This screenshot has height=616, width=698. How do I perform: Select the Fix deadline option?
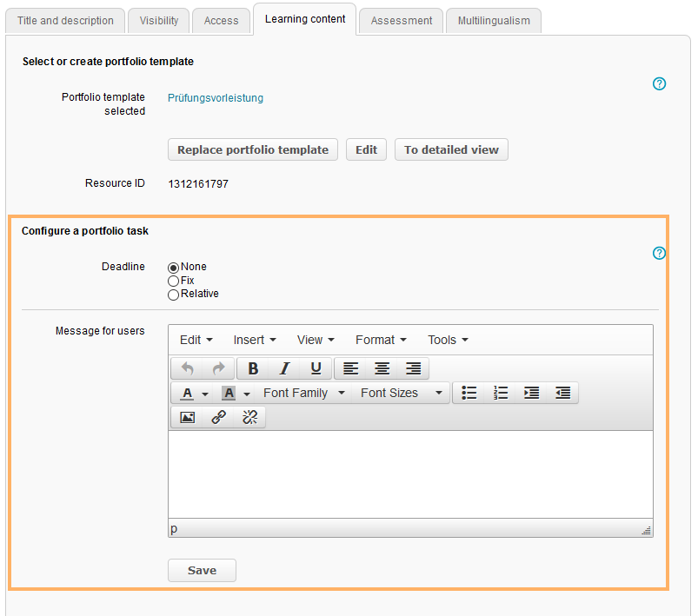pos(174,282)
